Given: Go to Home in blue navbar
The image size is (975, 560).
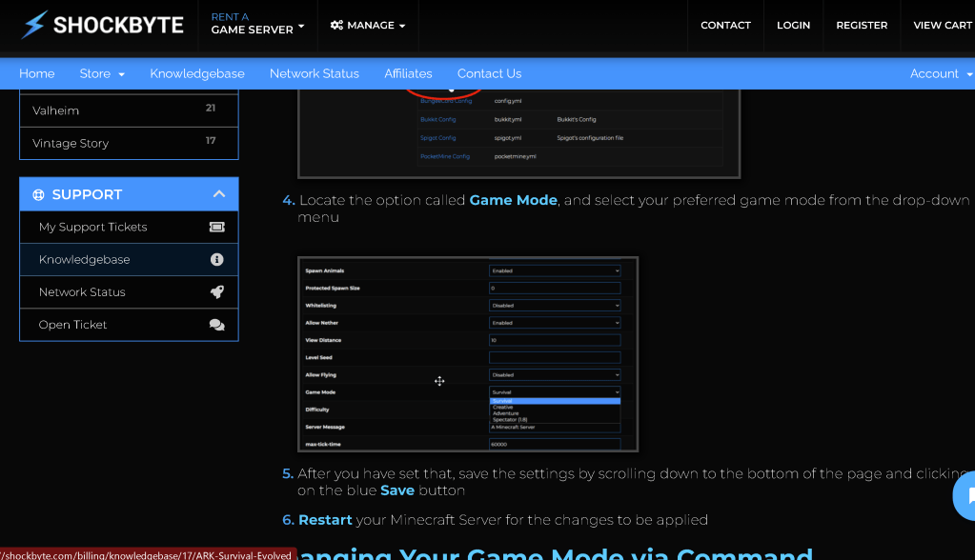Looking at the screenshot, I should coord(36,73).
